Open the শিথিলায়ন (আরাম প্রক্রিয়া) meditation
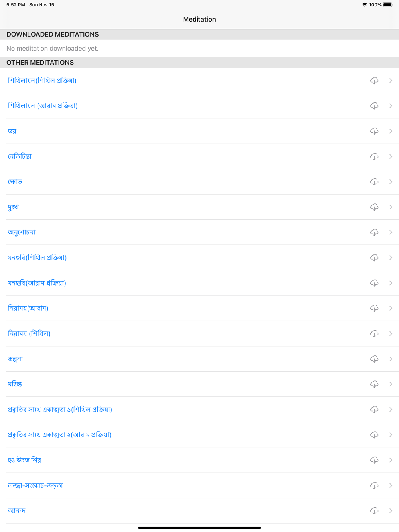This screenshot has width=399, height=532. tap(199, 106)
